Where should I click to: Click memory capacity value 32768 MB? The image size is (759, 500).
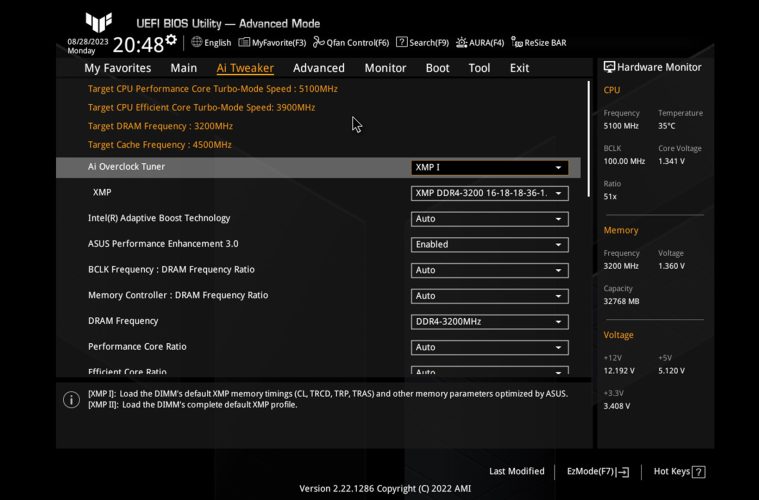click(622, 301)
